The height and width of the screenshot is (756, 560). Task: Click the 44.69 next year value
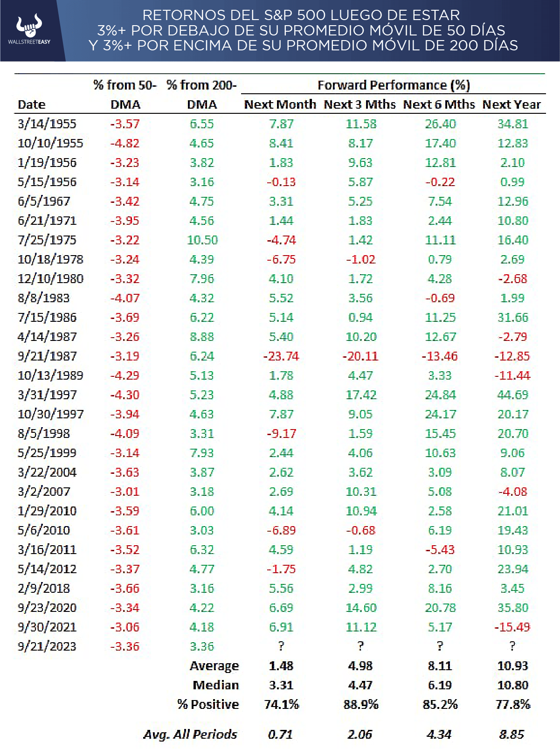512,395
